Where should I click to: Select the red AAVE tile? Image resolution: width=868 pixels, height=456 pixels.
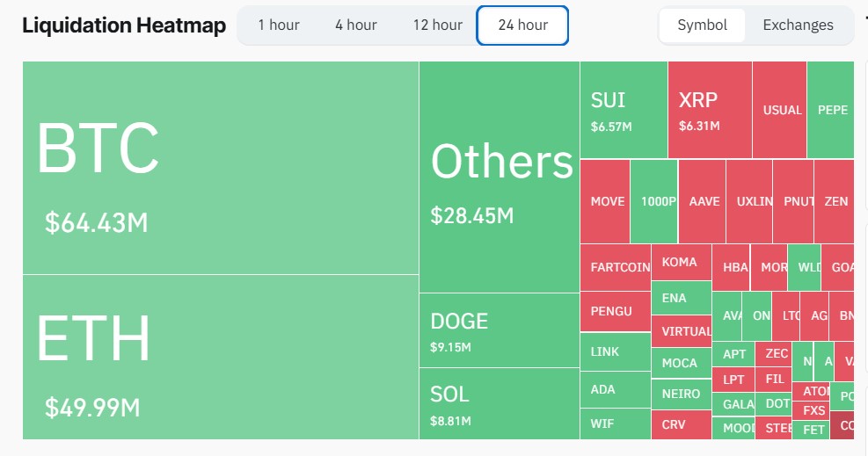click(702, 201)
